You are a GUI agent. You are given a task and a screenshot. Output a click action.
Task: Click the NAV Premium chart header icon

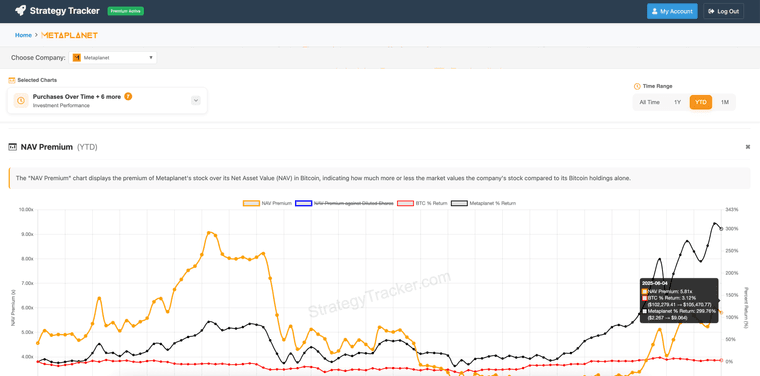[13, 147]
